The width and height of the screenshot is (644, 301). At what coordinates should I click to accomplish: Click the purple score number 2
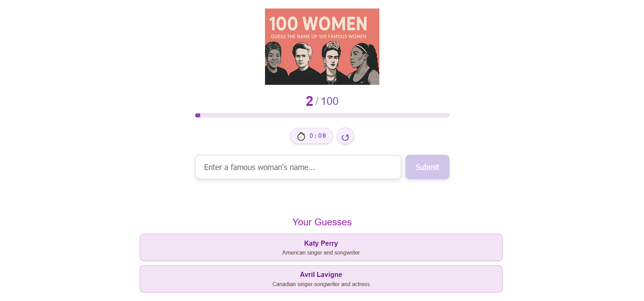[x=309, y=101]
